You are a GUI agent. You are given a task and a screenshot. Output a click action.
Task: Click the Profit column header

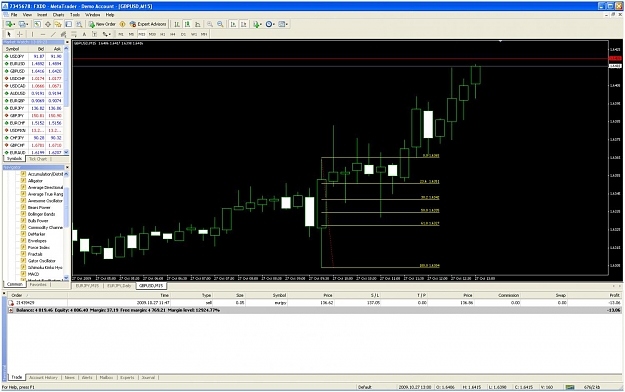(614, 295)
